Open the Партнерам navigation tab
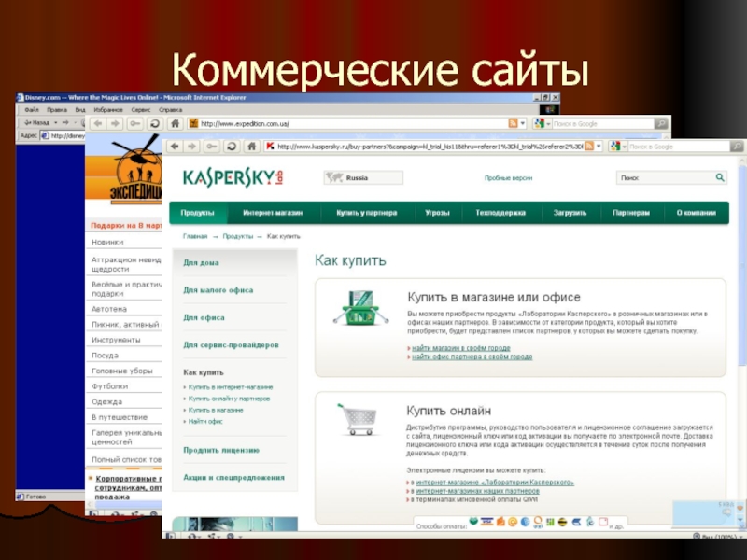This screenshot has height=560, width=747. pos(631,213)
